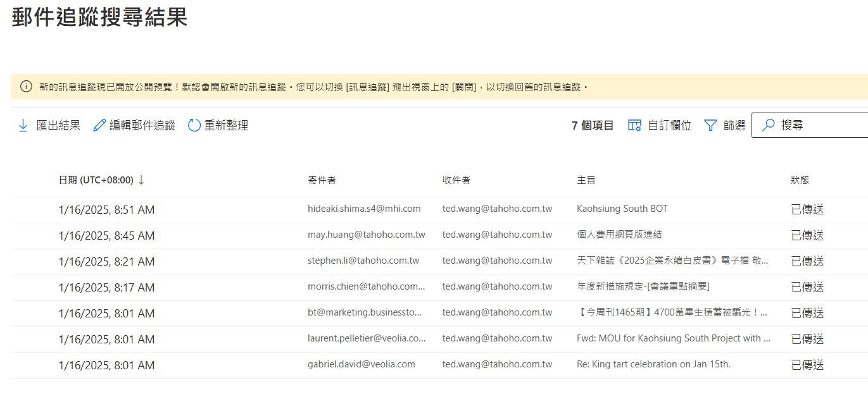868x399 pixels.
Task: Click the circular refresh icon
Action: click(194, 126)
